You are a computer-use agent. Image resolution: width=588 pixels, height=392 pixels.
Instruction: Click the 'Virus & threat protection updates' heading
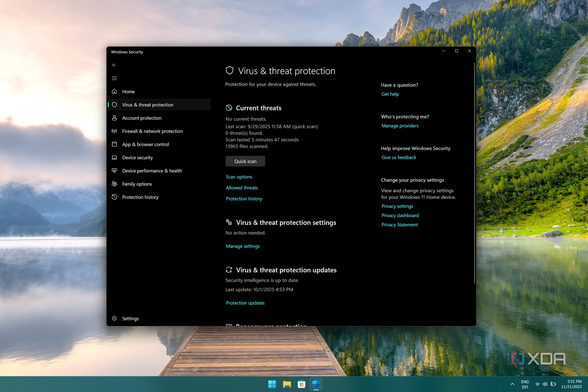click(x=286, y=270)
